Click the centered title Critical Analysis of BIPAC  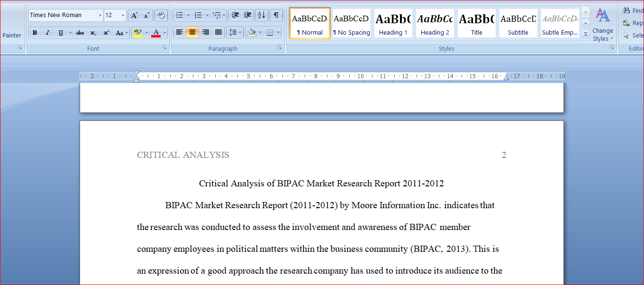(x=321, y=184)
